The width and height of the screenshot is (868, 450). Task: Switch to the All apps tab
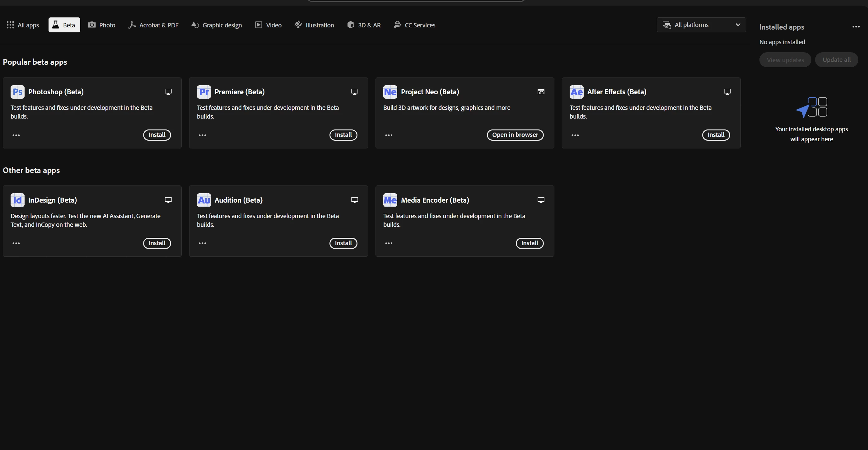23,25
